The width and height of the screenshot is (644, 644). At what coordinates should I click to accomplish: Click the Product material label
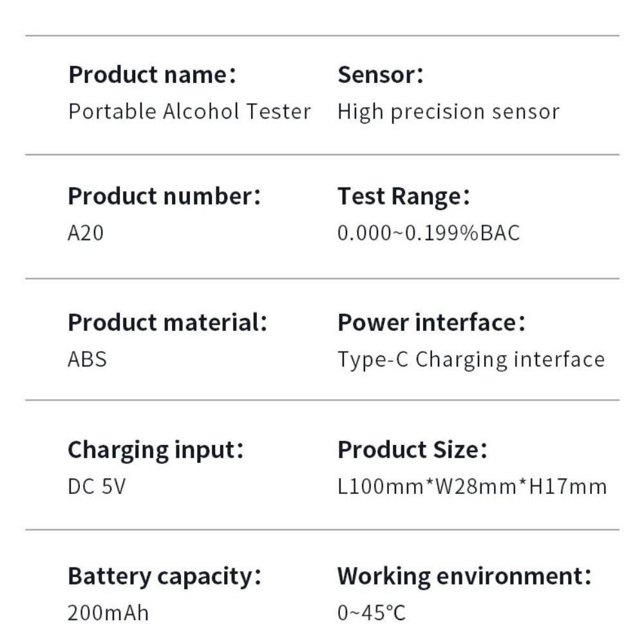(167, 323)
